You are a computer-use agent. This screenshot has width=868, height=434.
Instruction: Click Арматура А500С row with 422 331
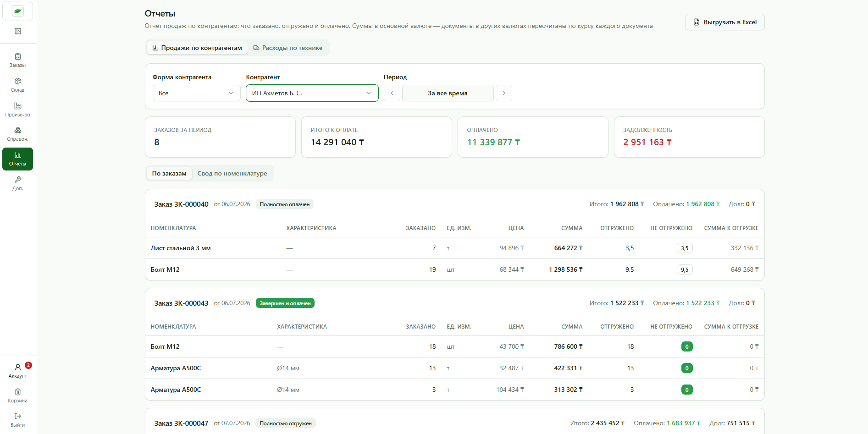pyautogui.click(x=455, y=368)
